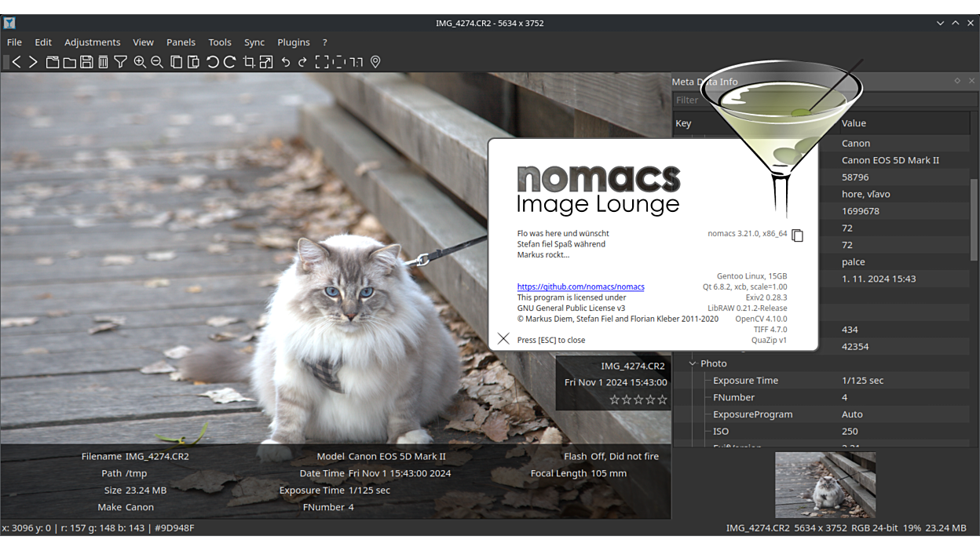The height and width of the screenshot is (551, 980).
Task: Close the About dialog with X
Action: tap(503, 338)
